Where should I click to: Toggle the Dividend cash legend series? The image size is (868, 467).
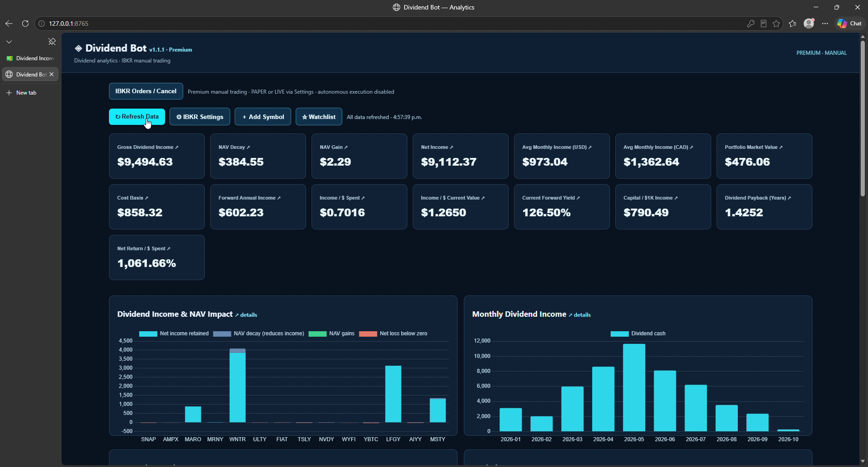(638, 334)
